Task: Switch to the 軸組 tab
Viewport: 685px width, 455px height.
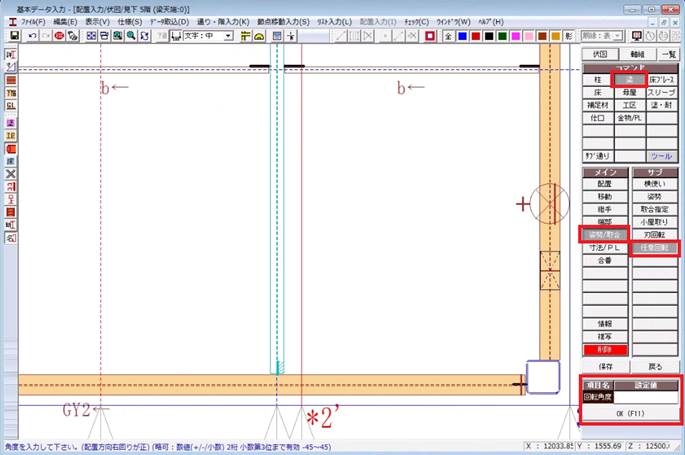Action: pos(637,54)
